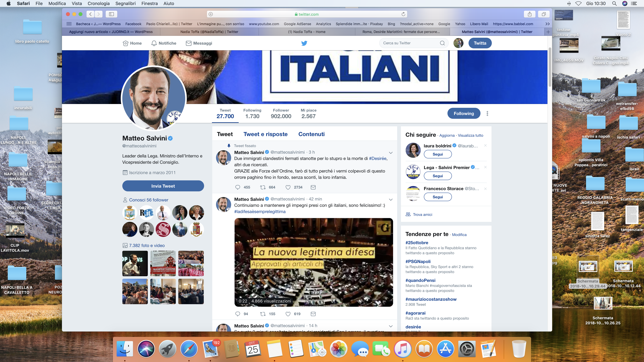Screen dimensions: 644x362
Task: Dismiss Lega - Salvini Premier suggestion
Action: (x=485, y=167)
